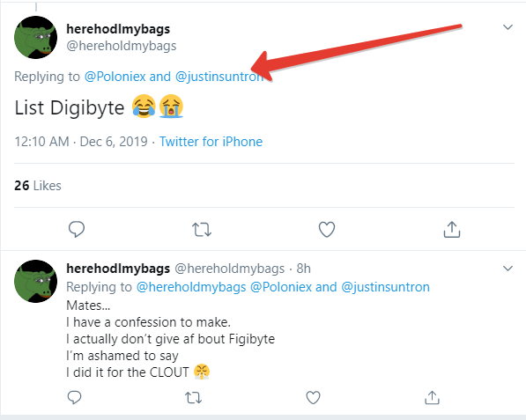Open the Twitter for iPhone link
The height and width of the screenshot is (420, 526).
(x=211, y=142)
